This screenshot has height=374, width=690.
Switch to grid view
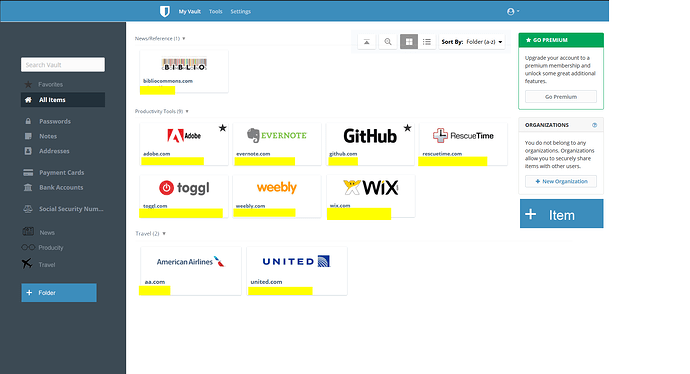pos(409,42)
